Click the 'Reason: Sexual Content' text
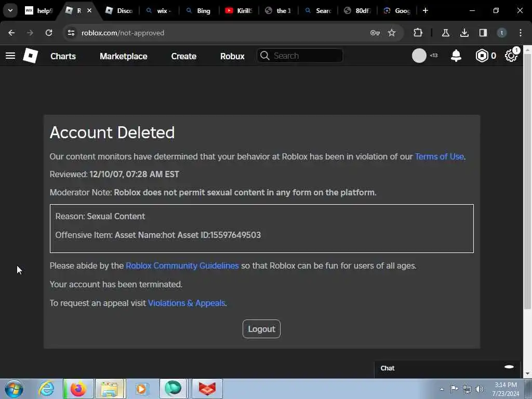532x399 pixels. pos(100,216)
